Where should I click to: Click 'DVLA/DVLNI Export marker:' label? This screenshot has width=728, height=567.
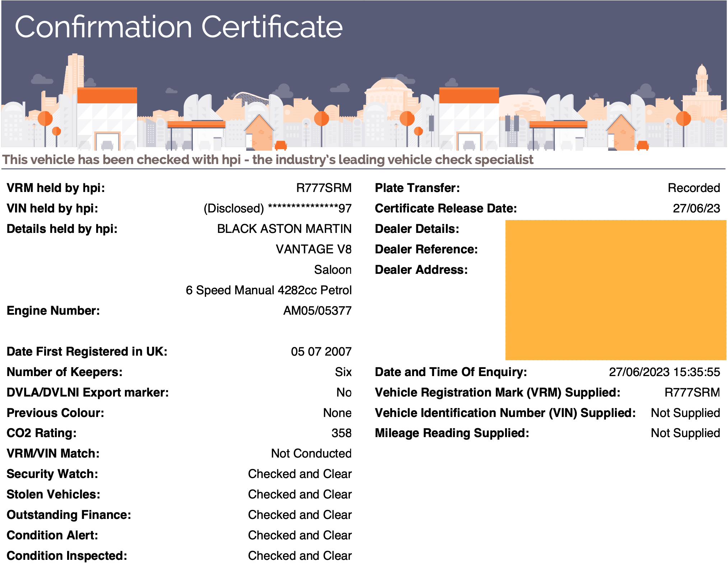click(x=88, y=393)
